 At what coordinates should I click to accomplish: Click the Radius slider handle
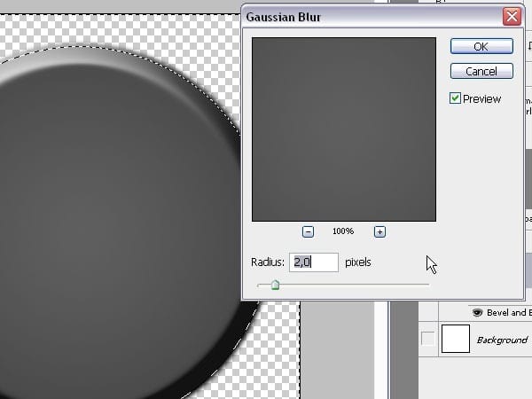tap(275, 285)
